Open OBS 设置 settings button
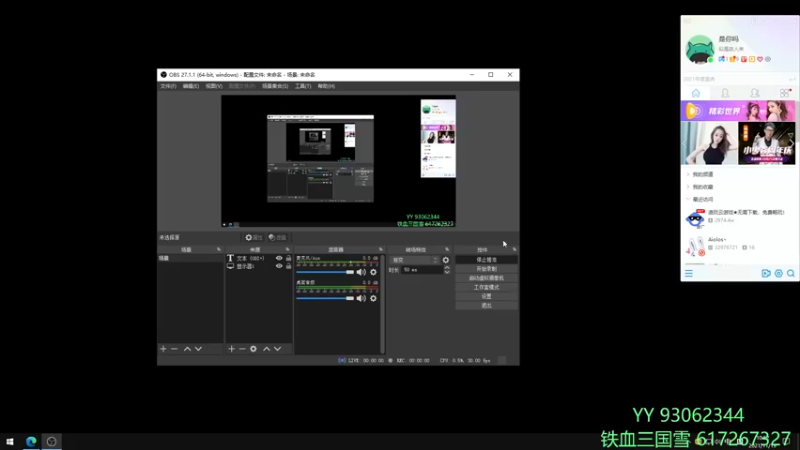Viewport: 800px width, 450px height. point(486,296)
